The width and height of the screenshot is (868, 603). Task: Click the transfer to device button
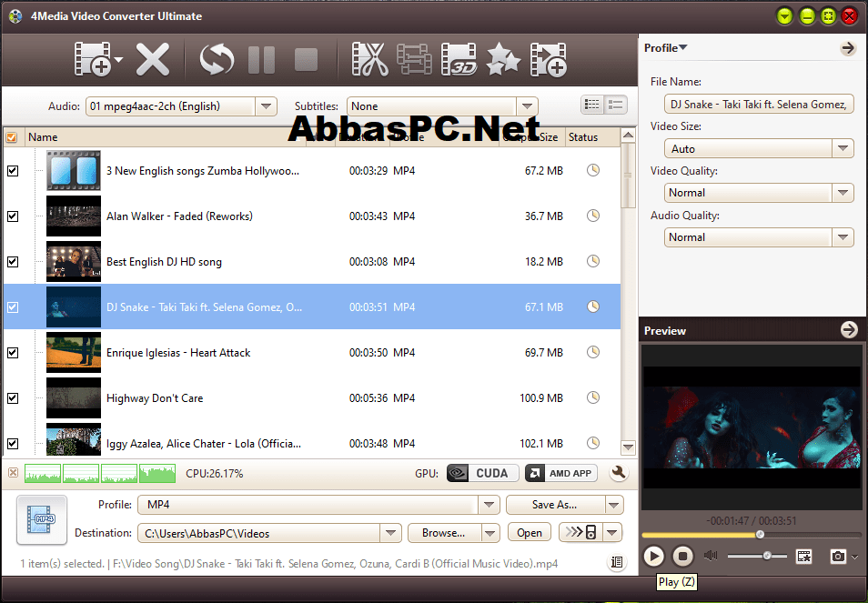pyautogui.click(x=580, y=533)
